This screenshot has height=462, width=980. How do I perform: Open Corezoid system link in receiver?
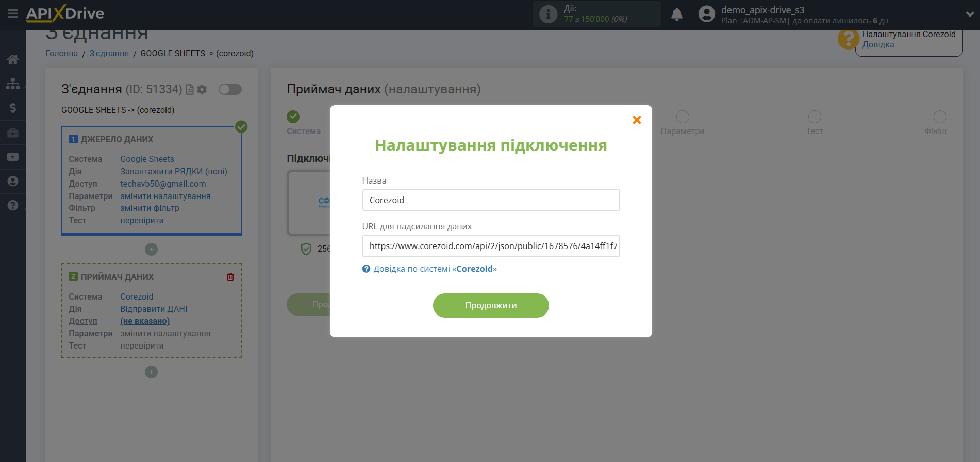click(x=137, y=297)
